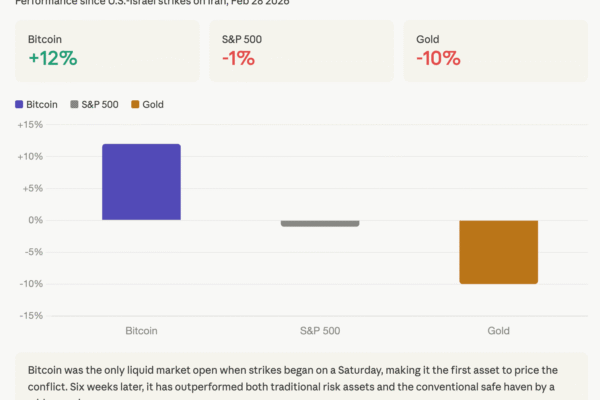Select the small gray S&P 500 bar
Viewport: 600px width, 400px height.
click(320, 223)
